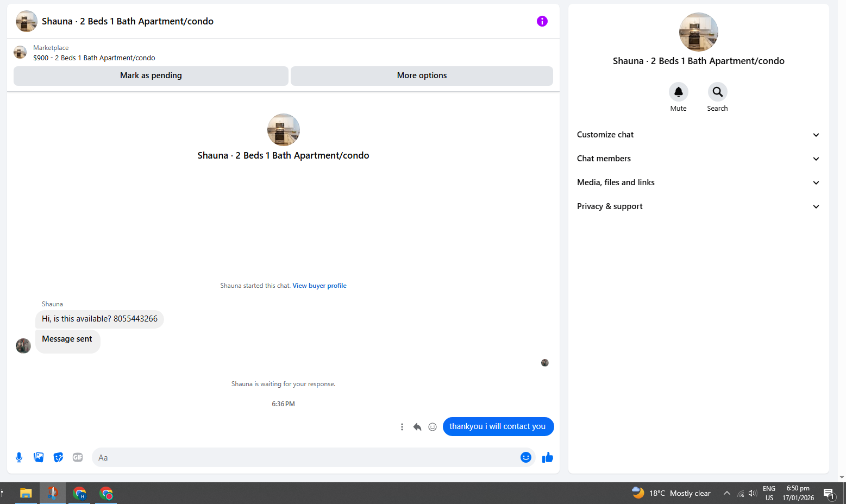The height and width of the screenshot is (504, 846).
Task: Open more options dots beside sent message
Action: tap(402, 427)
